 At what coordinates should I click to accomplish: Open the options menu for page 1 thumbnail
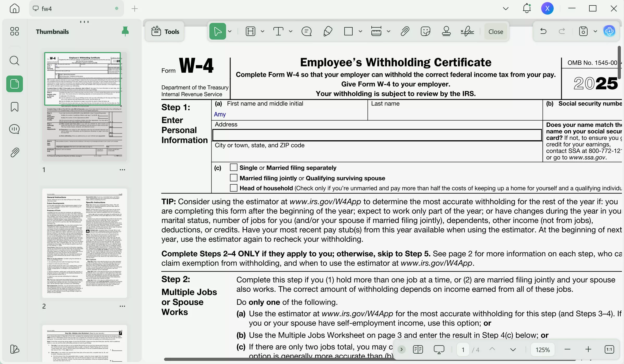tap(122, 170)
